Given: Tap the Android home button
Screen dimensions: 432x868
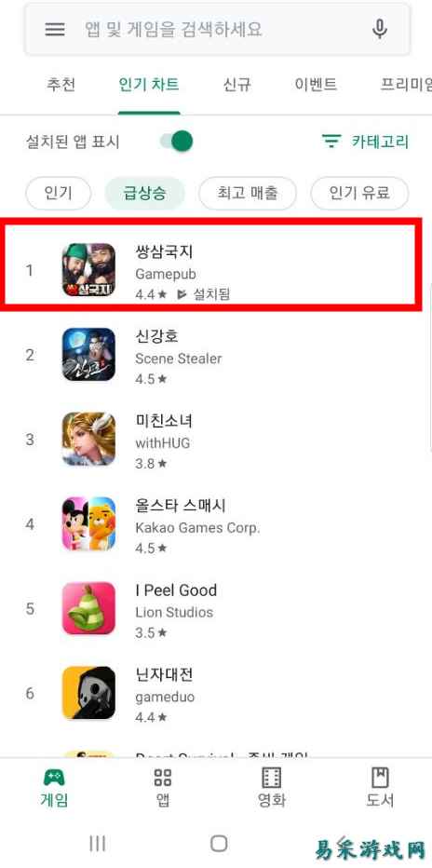Looking at the screenshot, I should [x=219, y=843].
